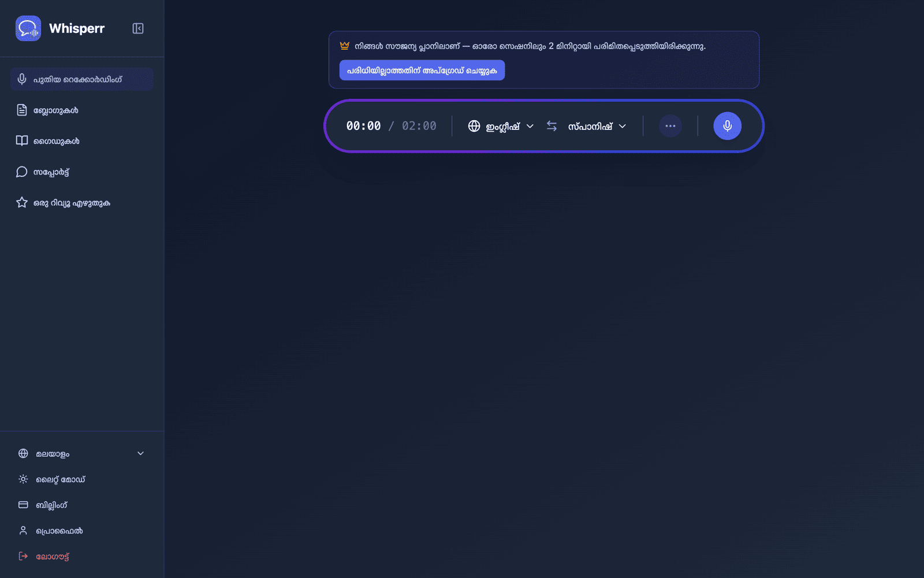This screenshot has width=924, height=578.
Task: Collapse the sidebar panel
Action: pos(138,28)
